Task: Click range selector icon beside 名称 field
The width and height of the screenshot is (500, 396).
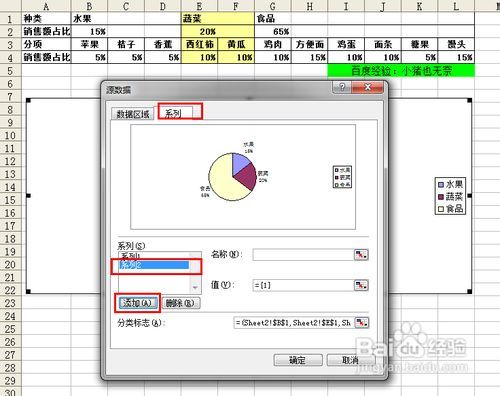Action: (x=361, y=255)
